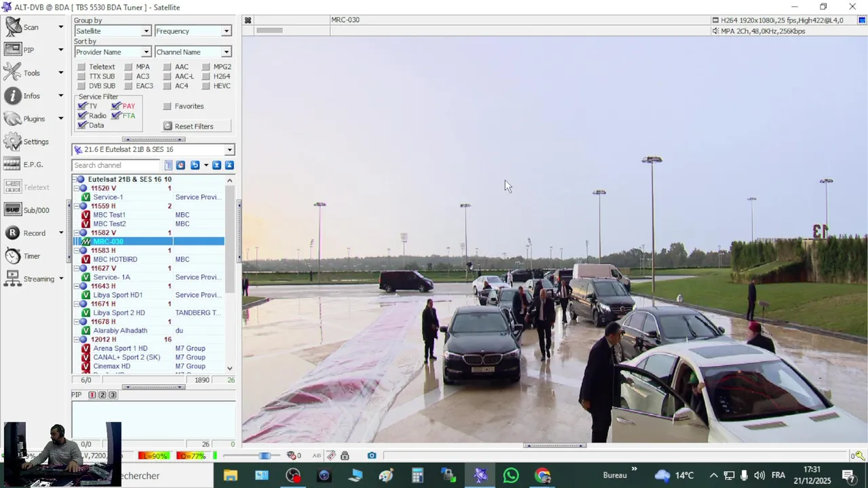
Task: Click the padlock icon in status bar
Action: [x=344, y=455]
